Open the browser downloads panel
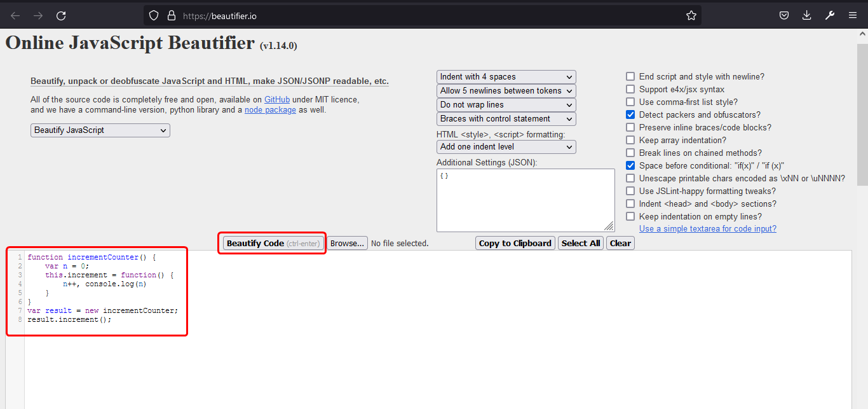This screenshot has height=409, width=868. [807, 15]
